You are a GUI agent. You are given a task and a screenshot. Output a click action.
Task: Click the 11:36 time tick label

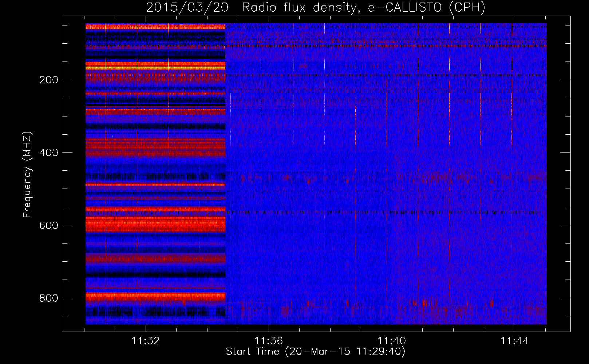coord(269,341)
